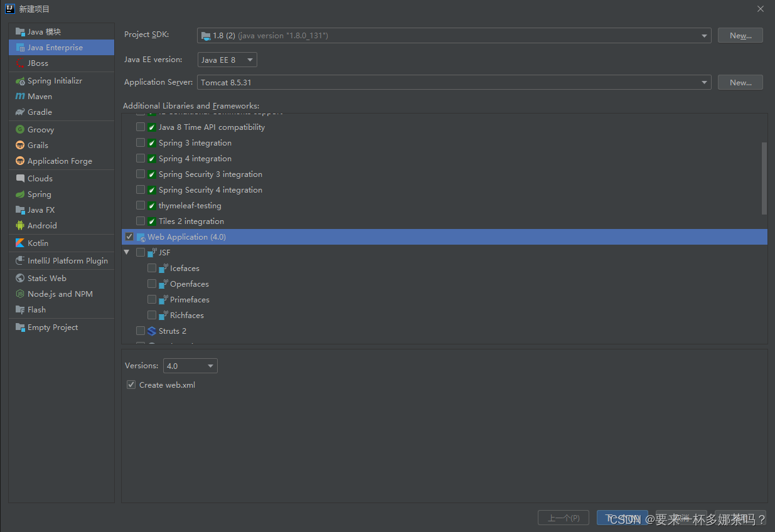Click the Maven icon in sidebar
Viewport: 775px width, 532px height.
click(x=20, y=97)
